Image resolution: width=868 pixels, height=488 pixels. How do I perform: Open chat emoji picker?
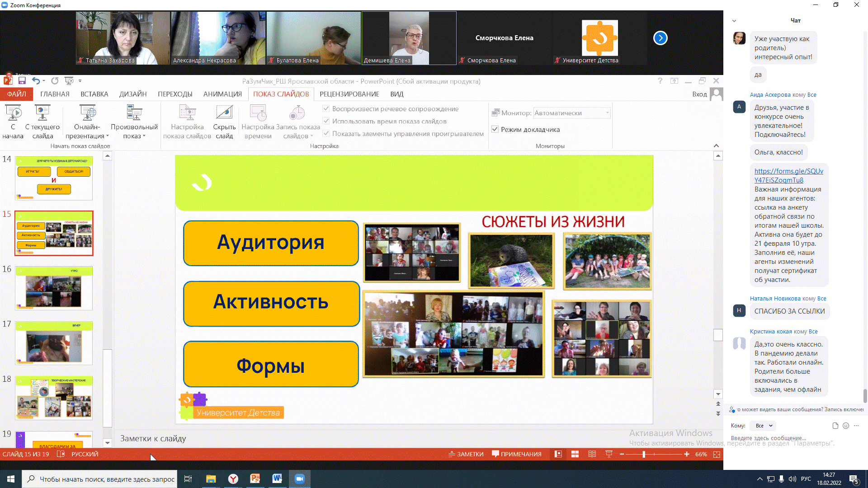[846, 426]
